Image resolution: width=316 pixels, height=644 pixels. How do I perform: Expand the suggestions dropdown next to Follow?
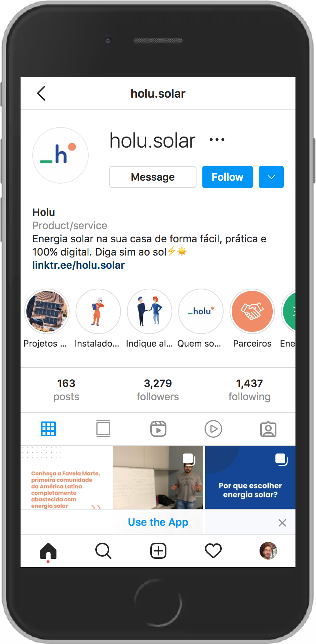click(x=271, y=177)
